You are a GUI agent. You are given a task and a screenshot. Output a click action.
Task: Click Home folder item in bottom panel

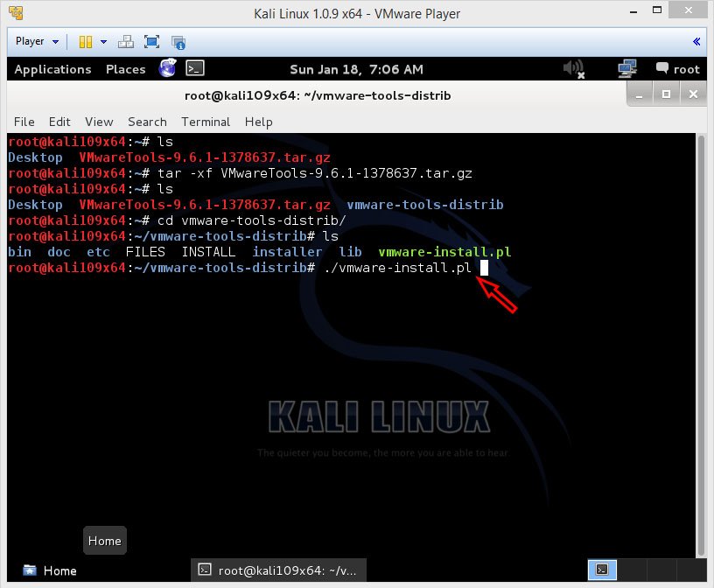pyautogui.click(x=50, y=570)
